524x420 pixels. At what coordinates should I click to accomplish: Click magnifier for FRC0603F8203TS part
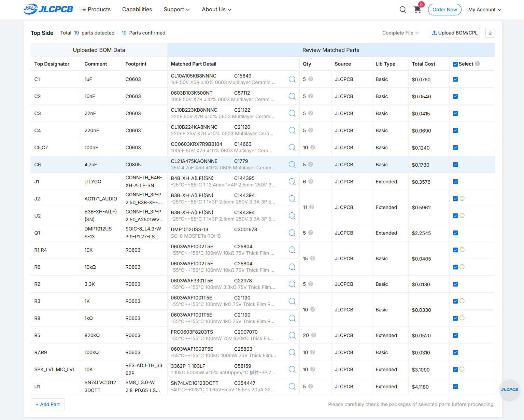pyautogui.click(x=292, y=335)
